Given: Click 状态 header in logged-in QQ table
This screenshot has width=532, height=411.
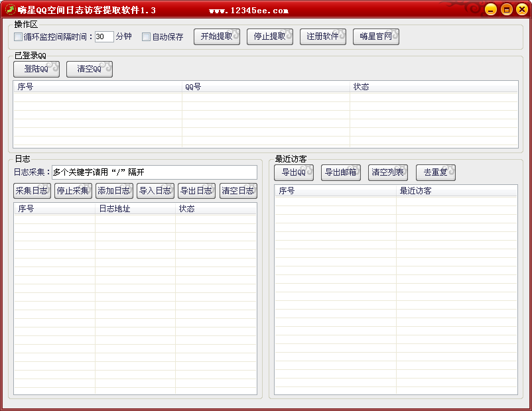Looking at the screenshot, I should (x=434, y=87).
